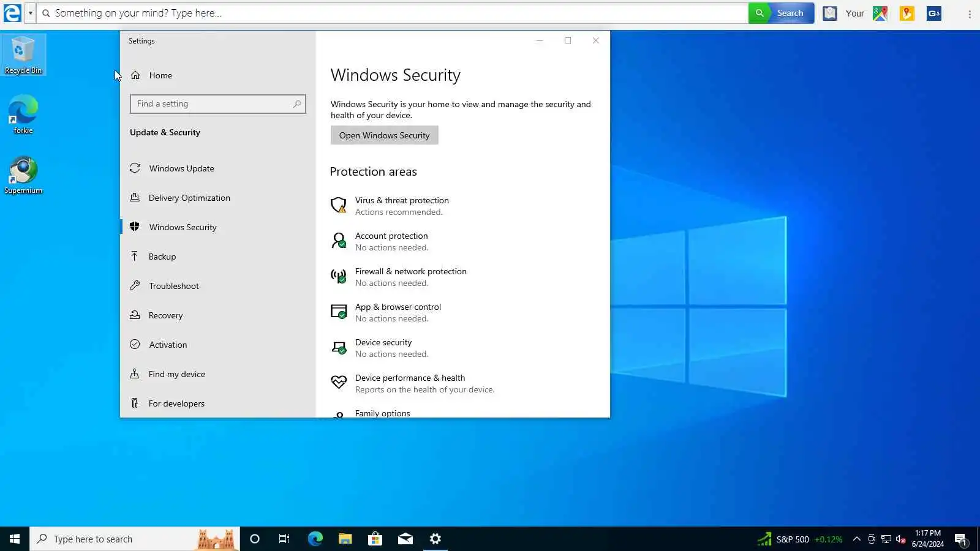
Task: Select Windows Security in the sidebar
Action: click(217, 227)
